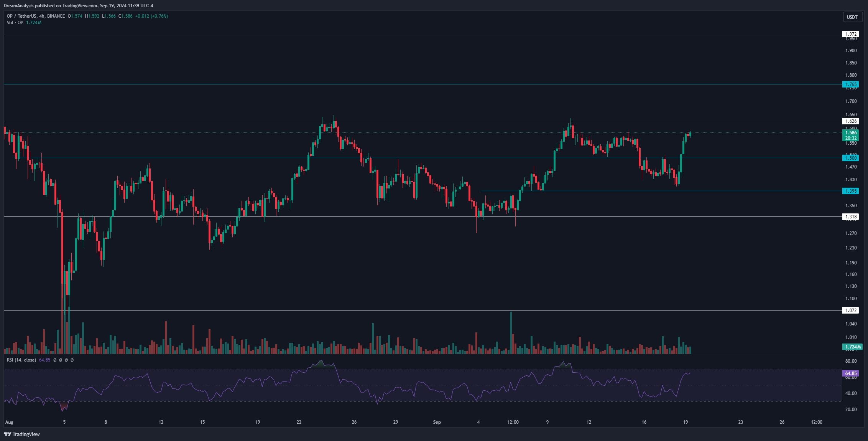Click the open value O1.574 in legend
The height and width of the screenshot is (441, 868).
(x=75, y=16)
